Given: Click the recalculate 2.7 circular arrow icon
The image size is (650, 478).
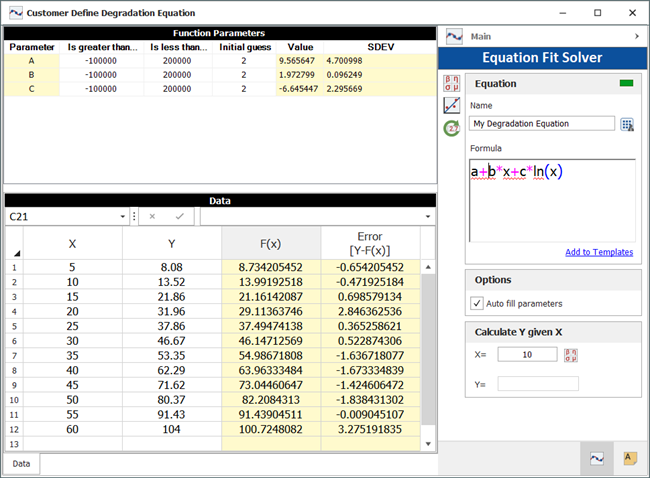Looking at the screenshot, I should coord(451,128).
